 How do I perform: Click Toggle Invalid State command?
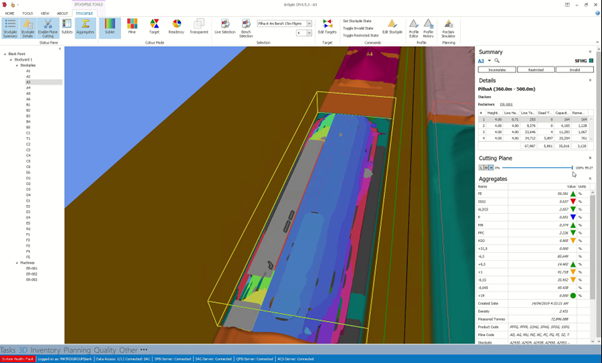pyautogui.click(x=358, y=28)
